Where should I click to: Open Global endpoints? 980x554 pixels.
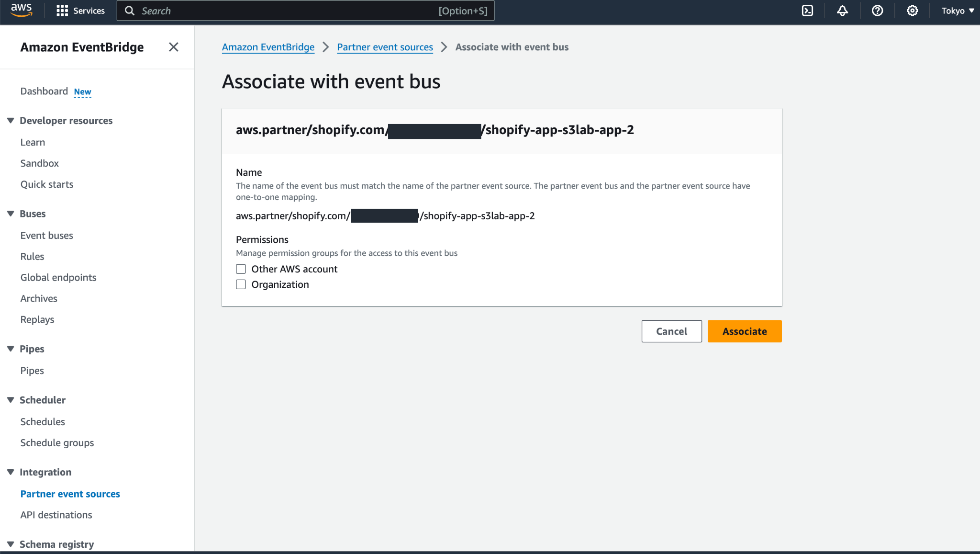(x=58, y=278)
